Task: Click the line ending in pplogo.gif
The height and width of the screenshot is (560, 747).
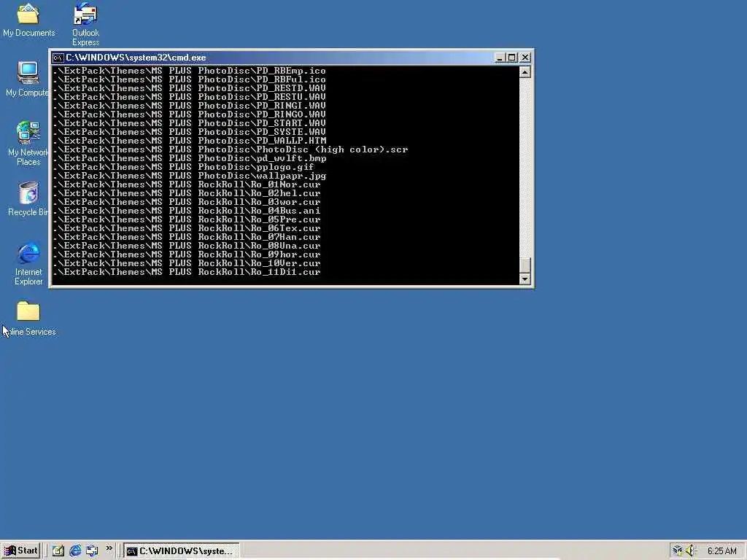Action: tap(183, 167)
